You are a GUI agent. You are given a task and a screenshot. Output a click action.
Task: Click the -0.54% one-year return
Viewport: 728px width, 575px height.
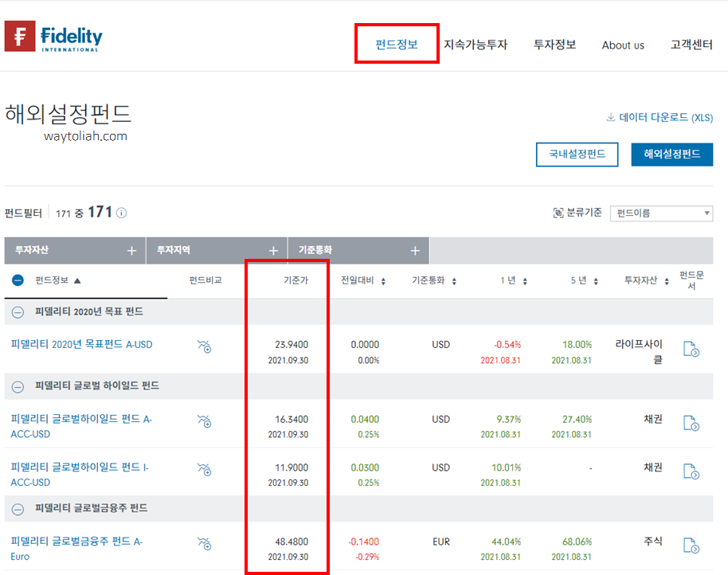[507, 344]
